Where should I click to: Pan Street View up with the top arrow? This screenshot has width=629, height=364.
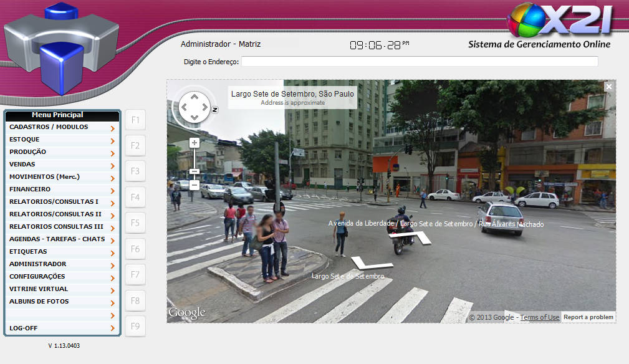(195, 97)
